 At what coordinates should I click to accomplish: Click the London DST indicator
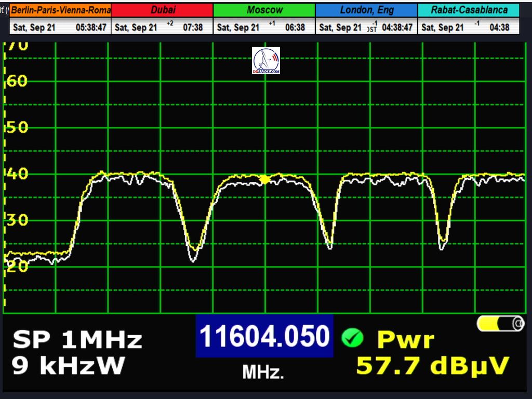point(372,29)
